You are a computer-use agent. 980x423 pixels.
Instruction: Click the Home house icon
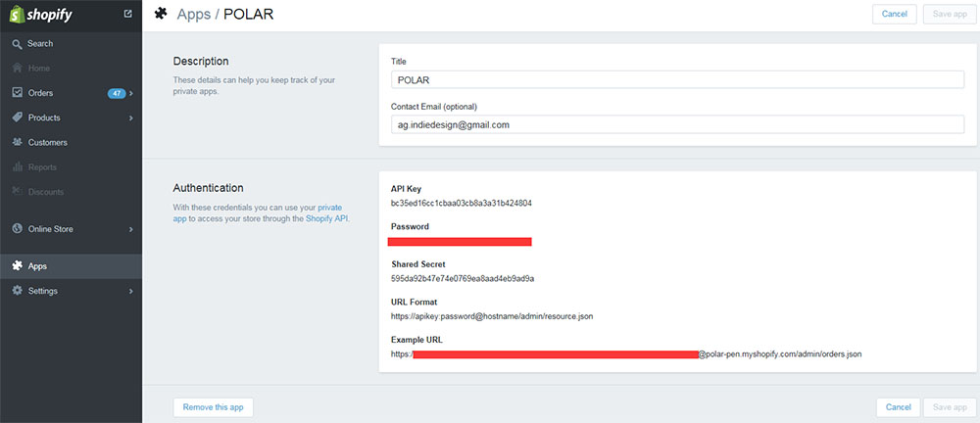(x=17, y=69)
